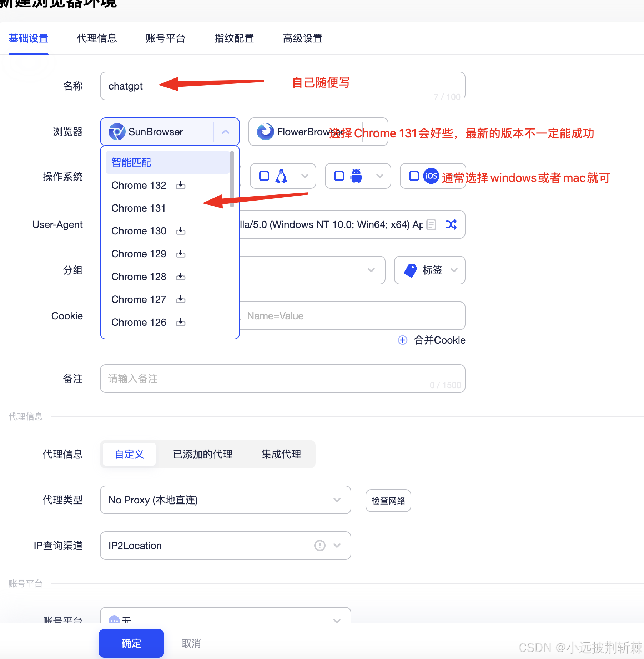Enable the iOS checkbox
Viewport: 644px width, 659px height.
pos(413,176)
